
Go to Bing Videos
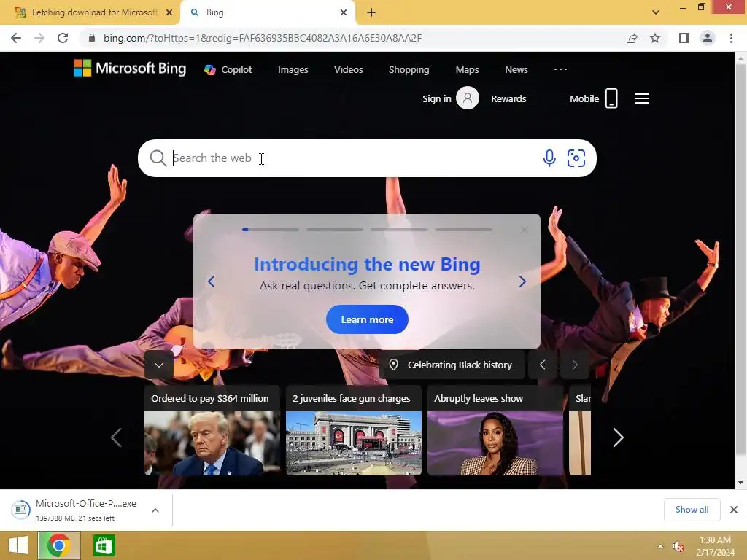[348, 69]
